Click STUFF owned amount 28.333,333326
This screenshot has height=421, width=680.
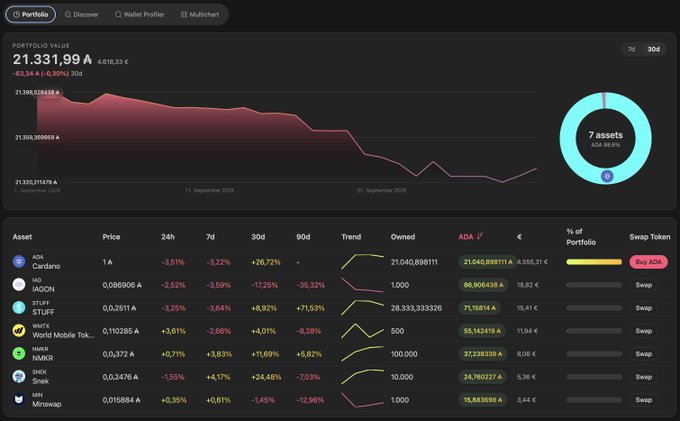(416, 308)
